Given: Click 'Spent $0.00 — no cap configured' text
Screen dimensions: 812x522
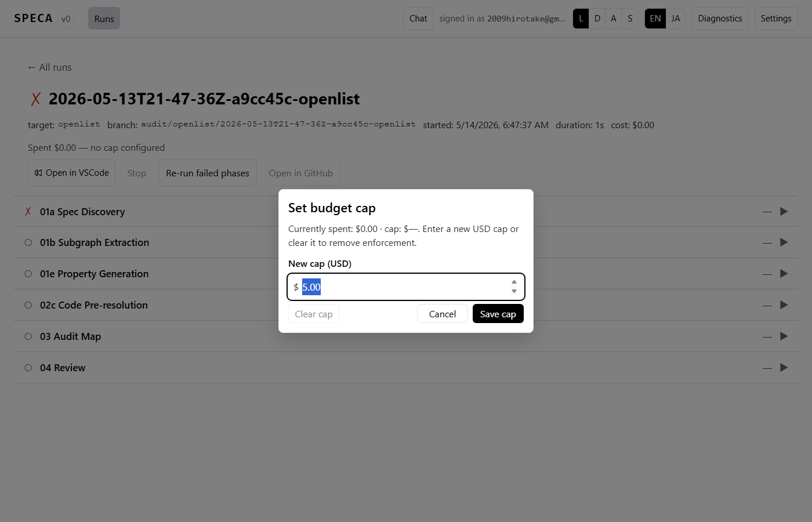Looking at the screenshot, I should [x=96, y=148].
